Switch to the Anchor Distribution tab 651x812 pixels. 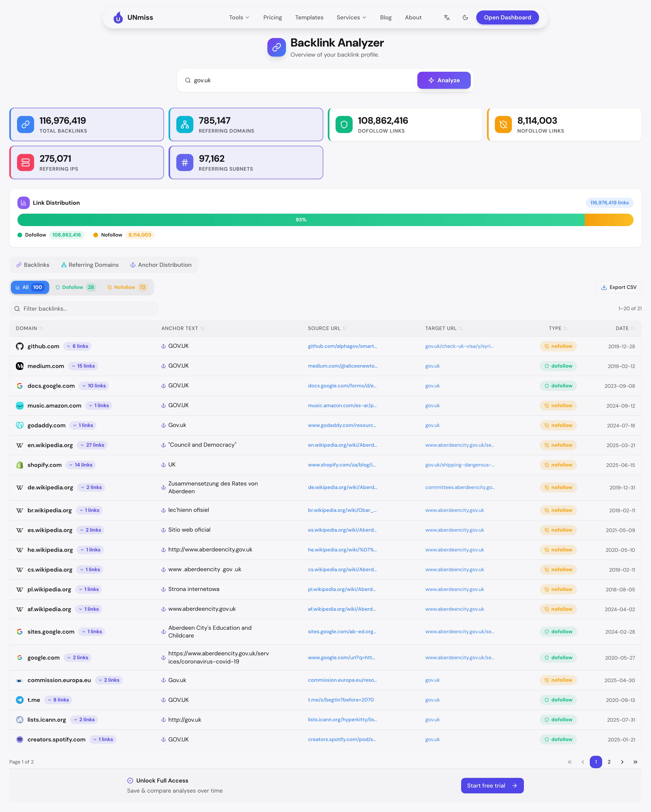pos(161,265)
